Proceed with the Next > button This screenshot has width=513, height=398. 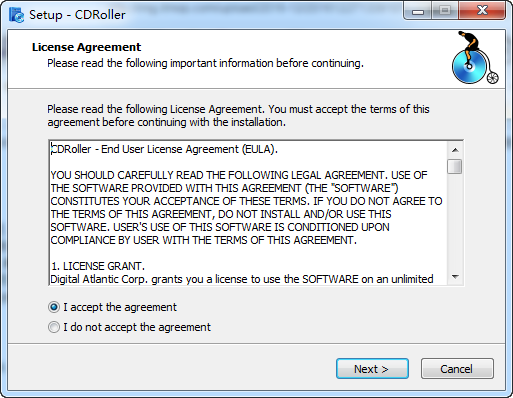click(372, 369)
